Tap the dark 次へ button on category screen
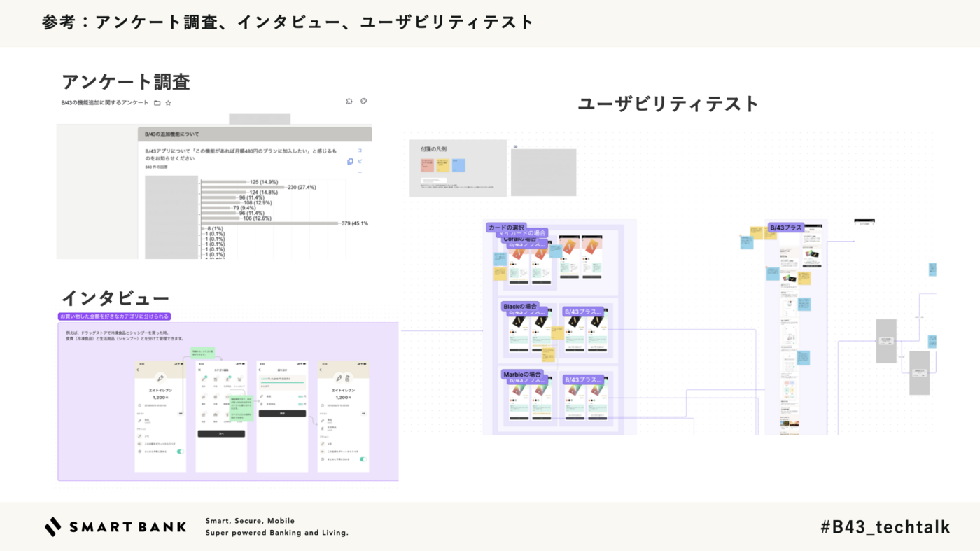 click(221, 434)
